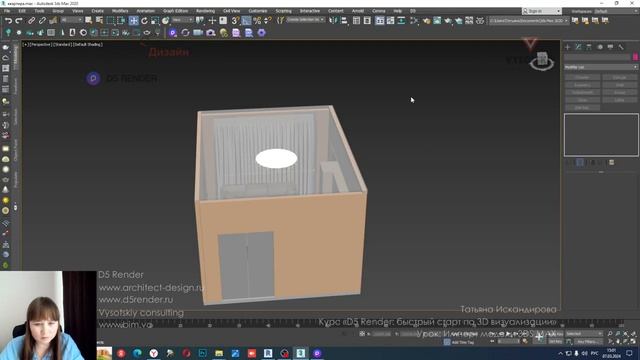The image size is (640, 360).
Task: Toggle the Layer Explorer button
Action: [367, 20]
